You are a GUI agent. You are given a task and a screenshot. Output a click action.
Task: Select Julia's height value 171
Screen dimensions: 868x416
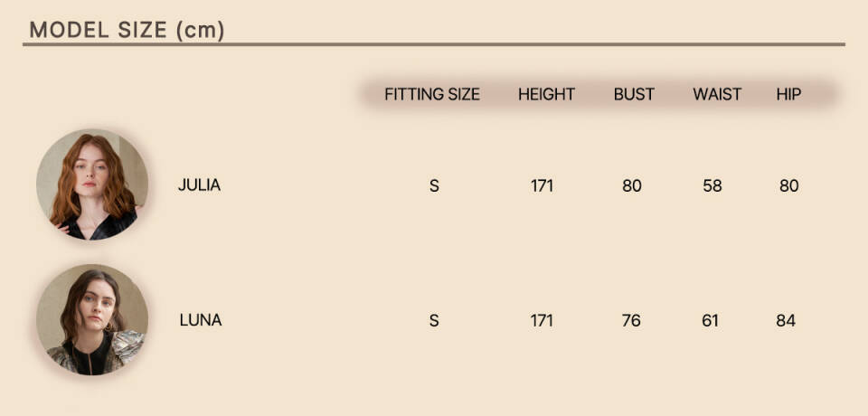click(542, 186)
